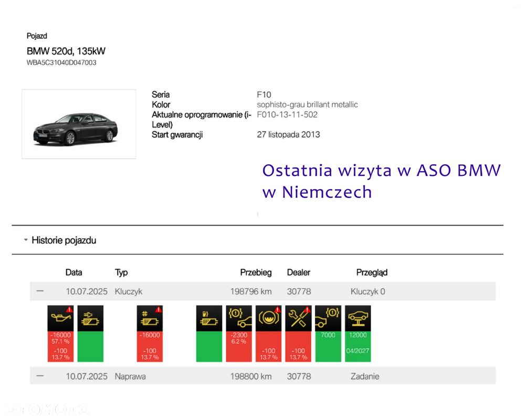This screenshot has width=525, height=420.
Task: Click the BMW 520d car thumbnail
Action: [x=79, y=124]
